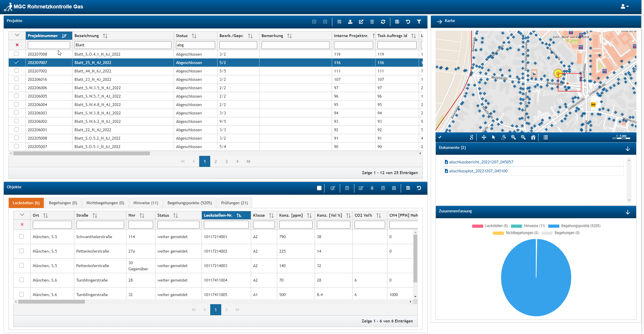Collapse the Zusammenfassung panel arrow

point(628,212)
